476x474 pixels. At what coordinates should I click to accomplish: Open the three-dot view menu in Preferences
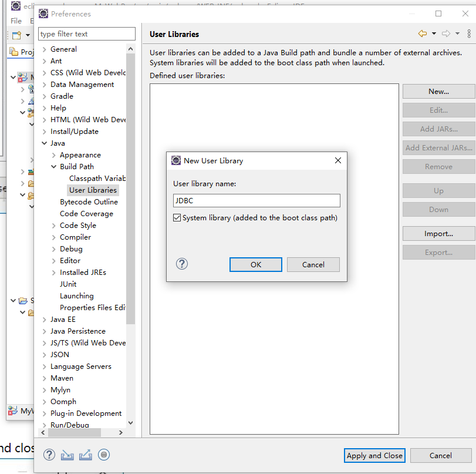coord(469,33)
